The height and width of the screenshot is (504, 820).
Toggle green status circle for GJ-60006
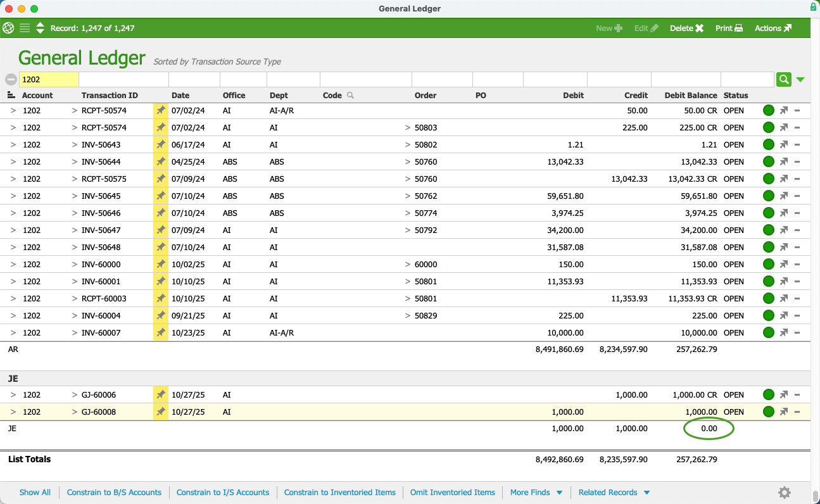coord(769,395)
